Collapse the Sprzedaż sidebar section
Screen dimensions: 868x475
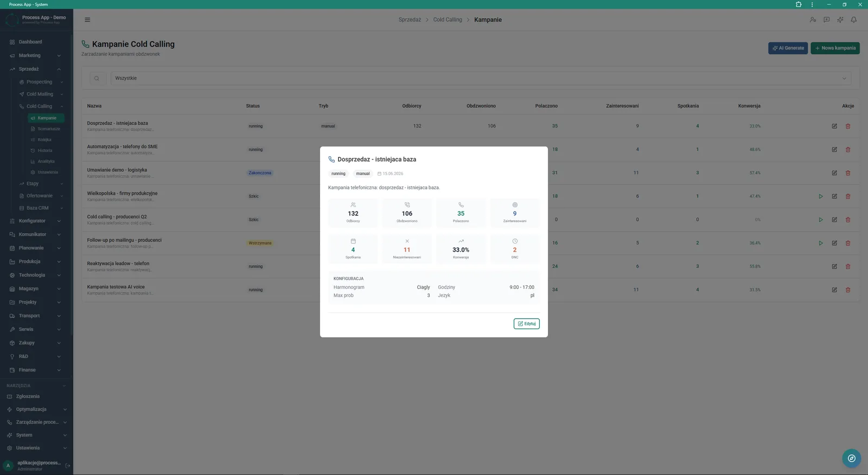36,69
